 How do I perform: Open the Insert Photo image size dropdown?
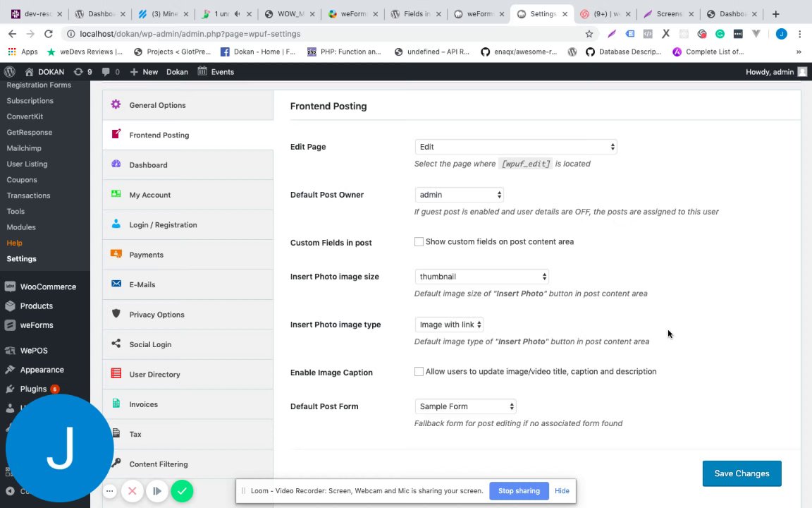click(x=481, y=277)
